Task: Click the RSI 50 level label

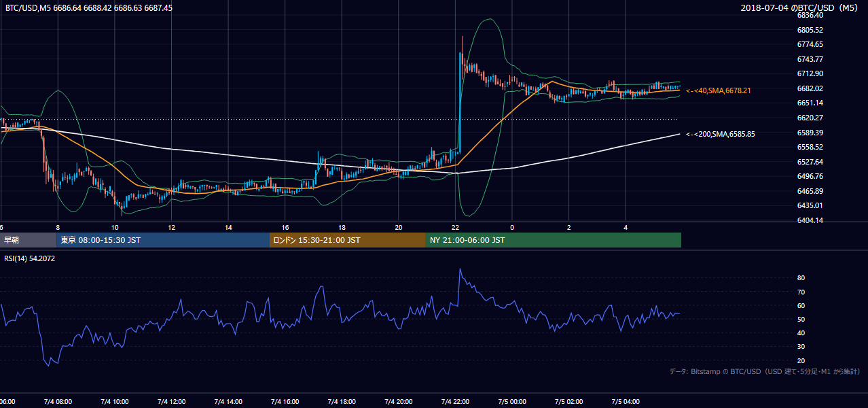Action: tap(801, 319)
